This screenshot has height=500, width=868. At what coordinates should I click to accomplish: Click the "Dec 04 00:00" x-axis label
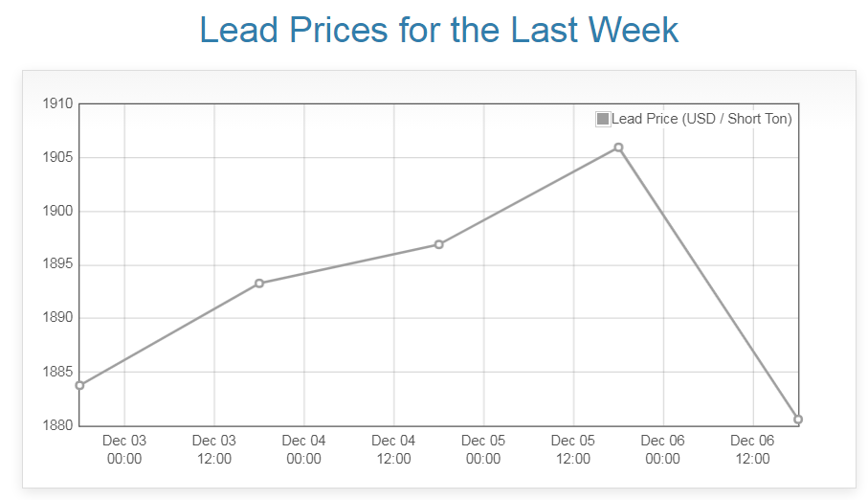(x=304, y=449)
